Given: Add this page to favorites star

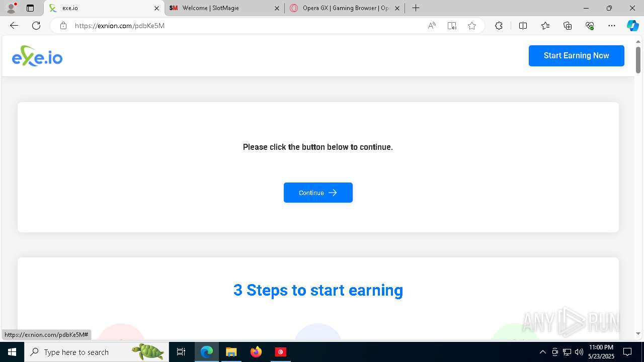Looking at the screenshot, I should point(472,26).
